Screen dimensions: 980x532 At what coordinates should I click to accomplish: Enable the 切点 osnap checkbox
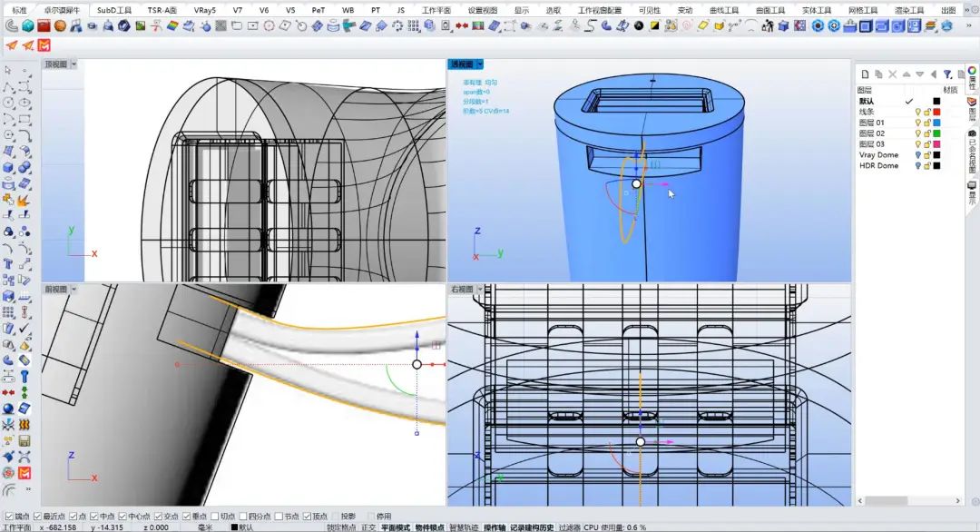215,517
